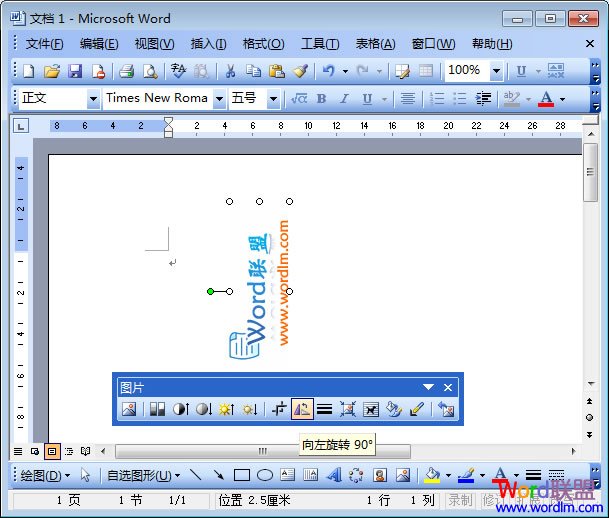Open the 编辑(E) menu
Screen dimensions: 609x518
99,43
